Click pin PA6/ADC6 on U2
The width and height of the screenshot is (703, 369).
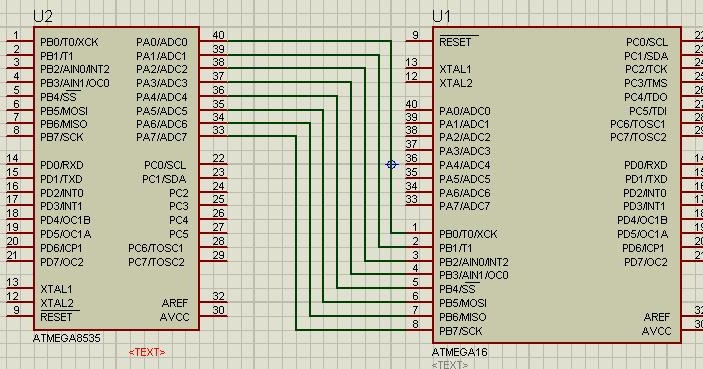tap(162, 124)
